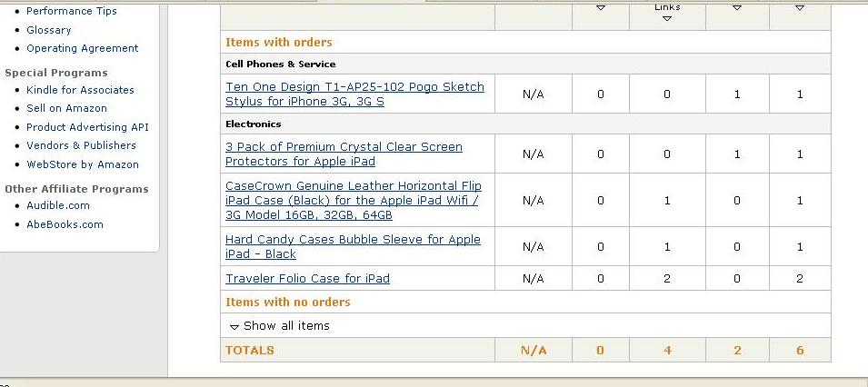Select Kindle for Associates program

(80, 90)
